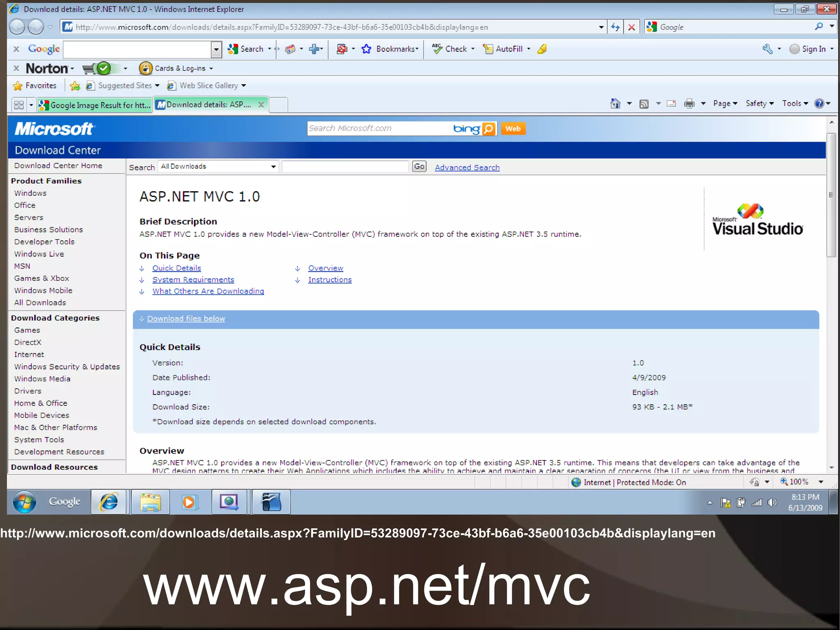Image resolution: width=840 pixels, height=630 pixels.
Task: Click the Windows Start orb
Action: coord(24,502)
